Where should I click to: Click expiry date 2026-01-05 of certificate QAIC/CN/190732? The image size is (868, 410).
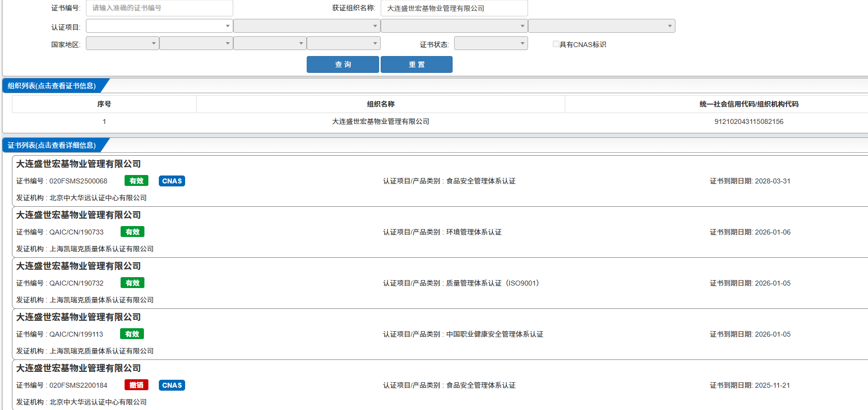coord(773,283)
